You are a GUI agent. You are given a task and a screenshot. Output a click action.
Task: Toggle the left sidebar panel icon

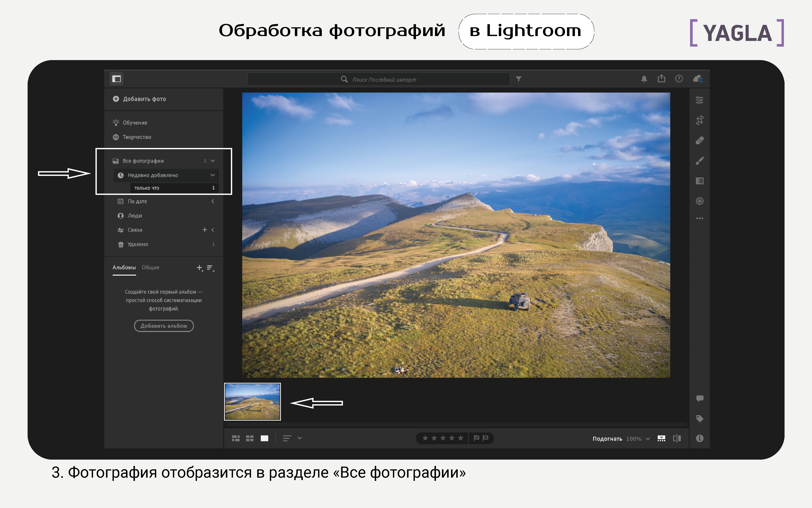[x=117, y=79]
